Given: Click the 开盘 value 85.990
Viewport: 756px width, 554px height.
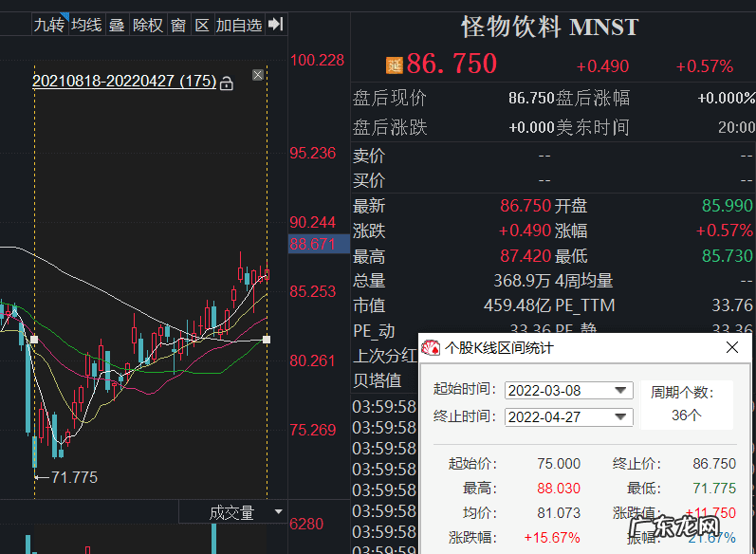Looking at the screenshot, I should [728, 206].
